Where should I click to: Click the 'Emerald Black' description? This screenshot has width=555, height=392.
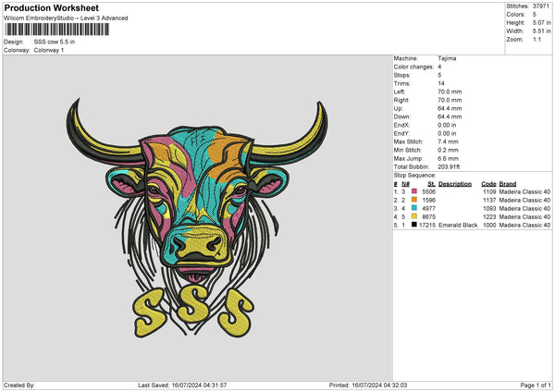[x=458, y=225]
